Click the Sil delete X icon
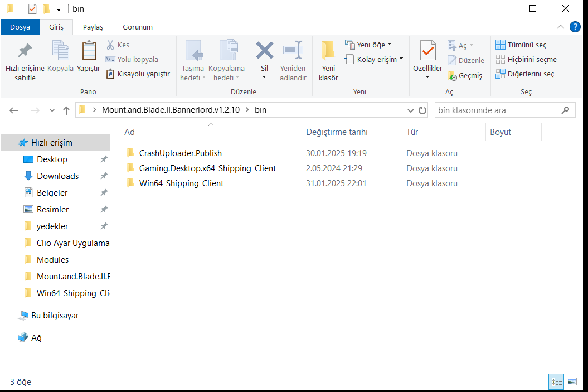This screenshot has height=392, width=588. (x=264, y=51)
